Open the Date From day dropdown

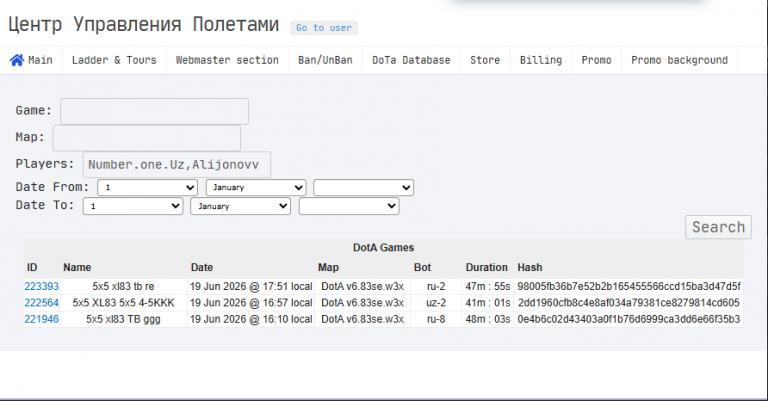coord(147,188)
